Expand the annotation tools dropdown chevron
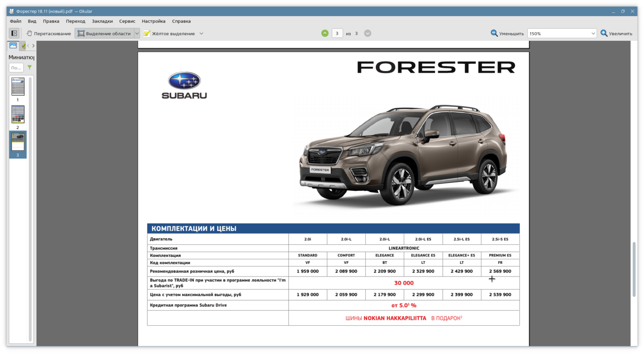This screenshot has width=644, height=353. click(201, 34)
